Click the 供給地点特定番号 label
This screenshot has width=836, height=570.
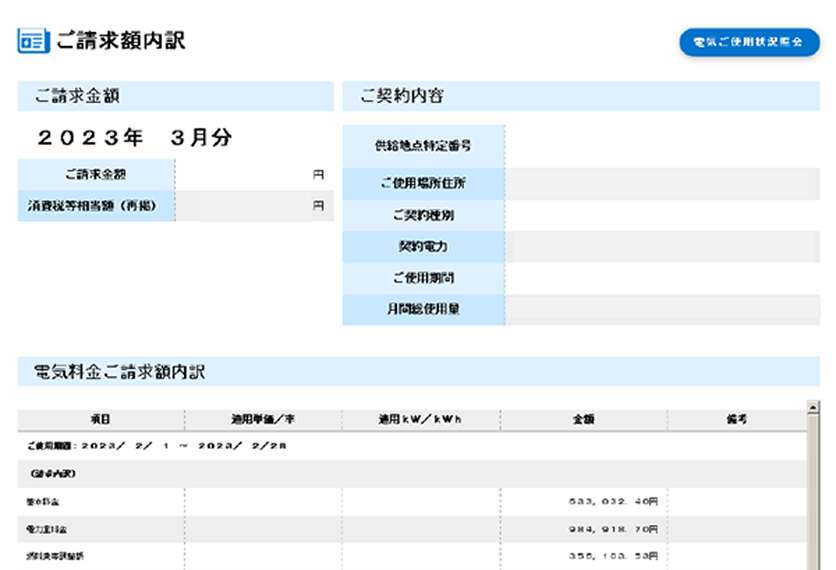point(423,146)
